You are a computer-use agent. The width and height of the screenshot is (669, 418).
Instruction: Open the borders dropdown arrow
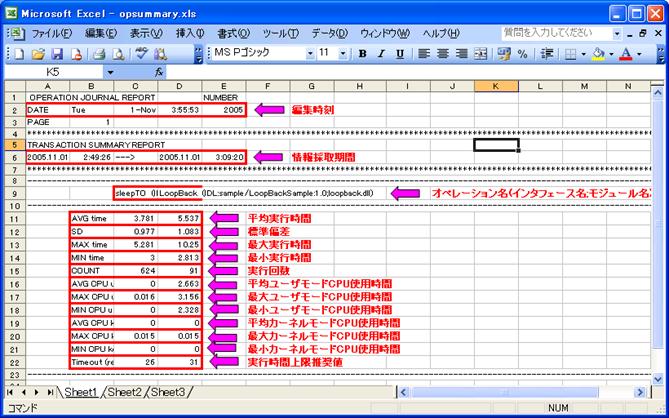(582, 54)
